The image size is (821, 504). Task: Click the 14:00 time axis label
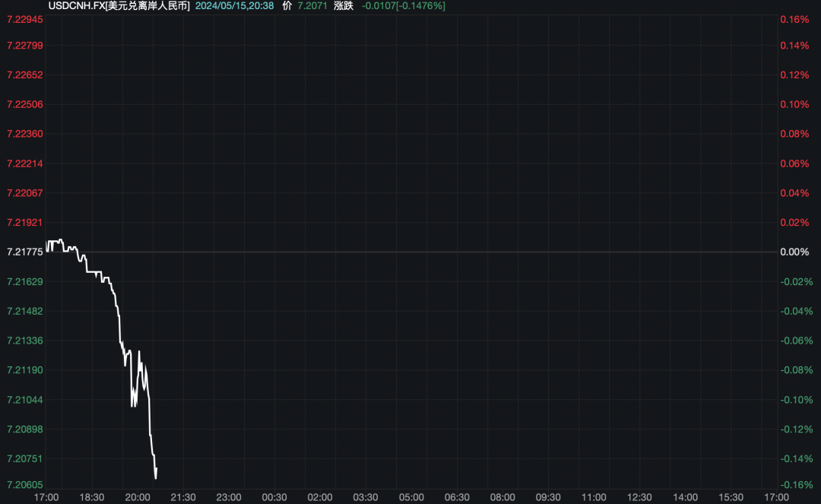click(685, 497)
